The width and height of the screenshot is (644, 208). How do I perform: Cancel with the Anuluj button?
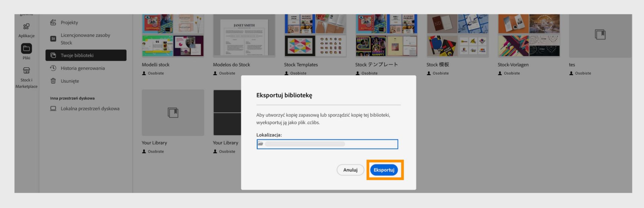point(350,170)
